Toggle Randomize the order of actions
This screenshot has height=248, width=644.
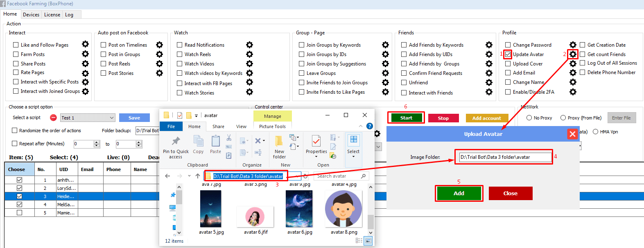click(14, 131)
